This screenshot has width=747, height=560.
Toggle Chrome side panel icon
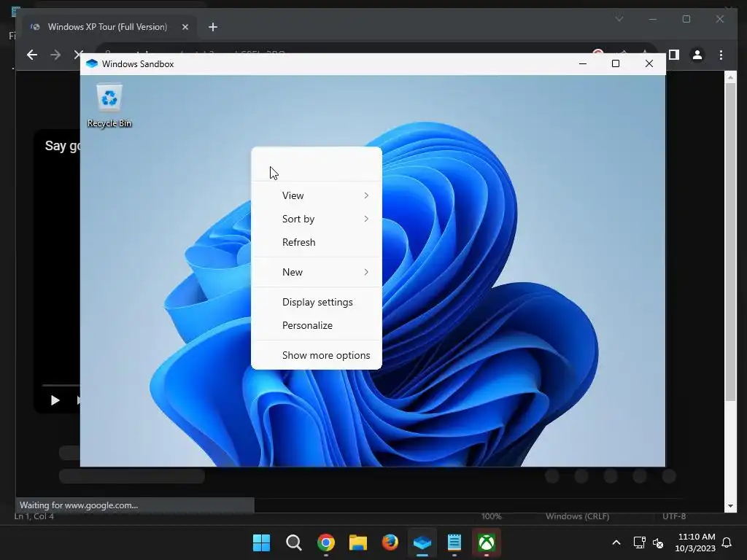click(x=673, y=55)
